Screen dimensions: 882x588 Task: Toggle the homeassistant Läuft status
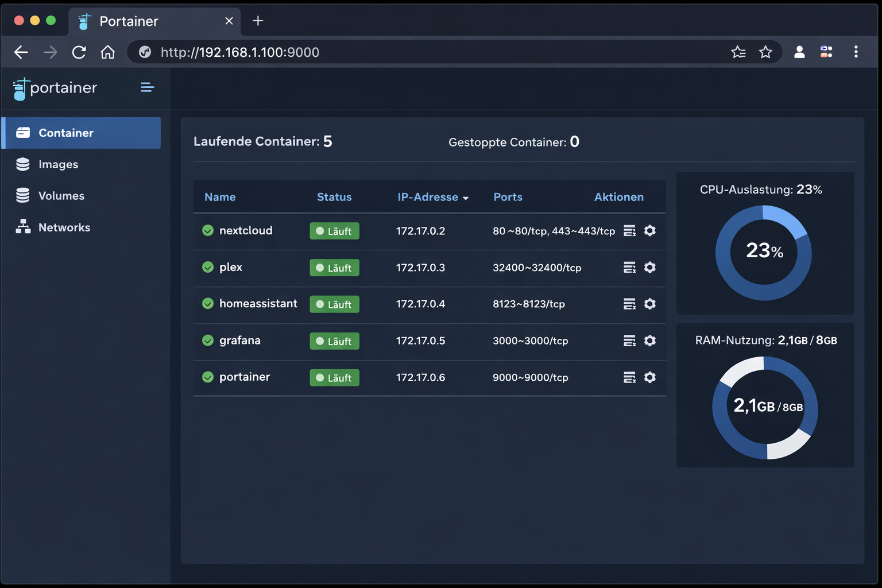point(334,304)
